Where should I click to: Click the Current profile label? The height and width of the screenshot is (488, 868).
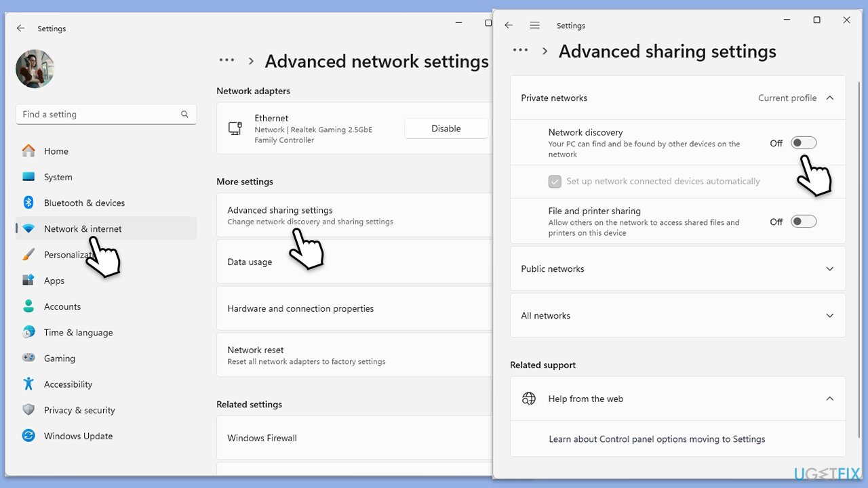787,98
